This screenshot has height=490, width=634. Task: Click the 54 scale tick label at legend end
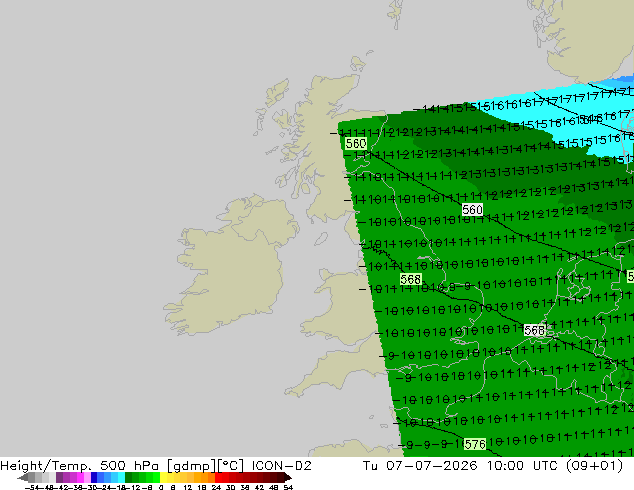pyautogui.click(x=288, y=487)
